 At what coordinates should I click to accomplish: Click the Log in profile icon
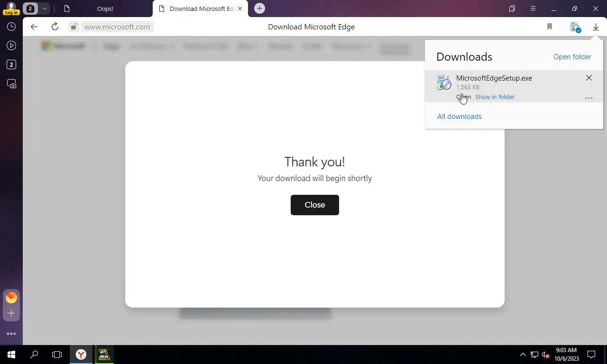click(11, 9)
